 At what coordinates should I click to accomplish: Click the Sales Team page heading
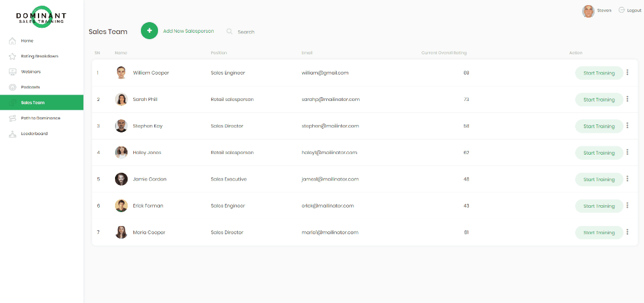108,32
